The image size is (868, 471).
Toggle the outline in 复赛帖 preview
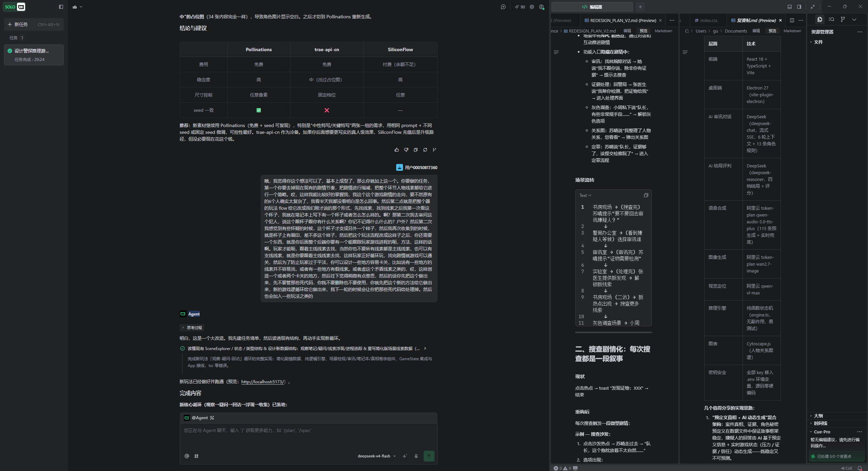pyautogui.click(x=685, y=52)
